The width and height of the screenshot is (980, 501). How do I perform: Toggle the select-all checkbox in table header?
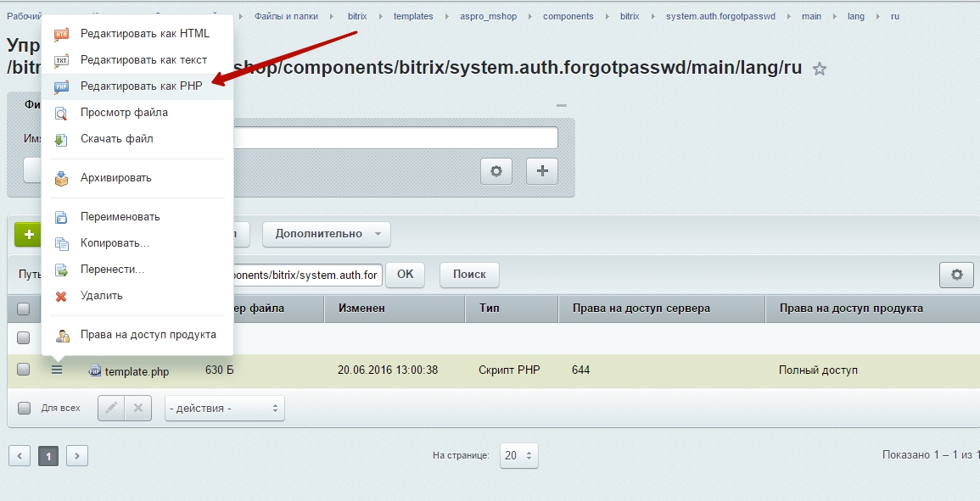tap(24, 309)
